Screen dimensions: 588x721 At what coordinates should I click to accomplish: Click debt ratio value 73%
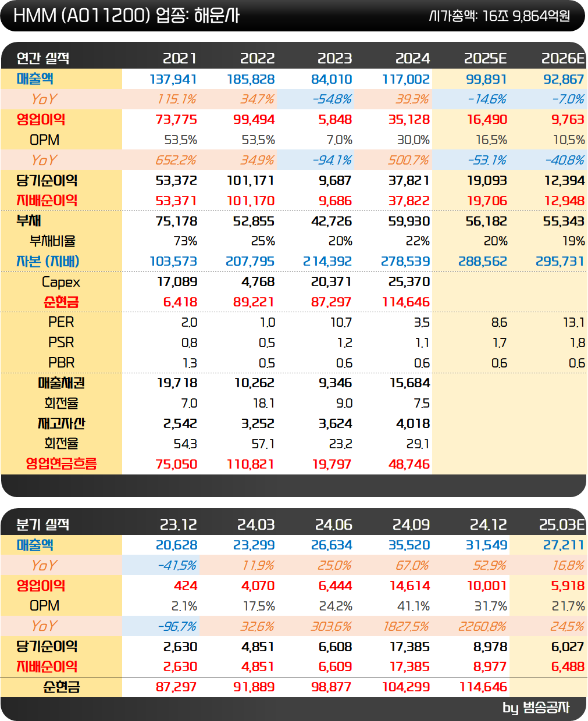tap(185, 241)
